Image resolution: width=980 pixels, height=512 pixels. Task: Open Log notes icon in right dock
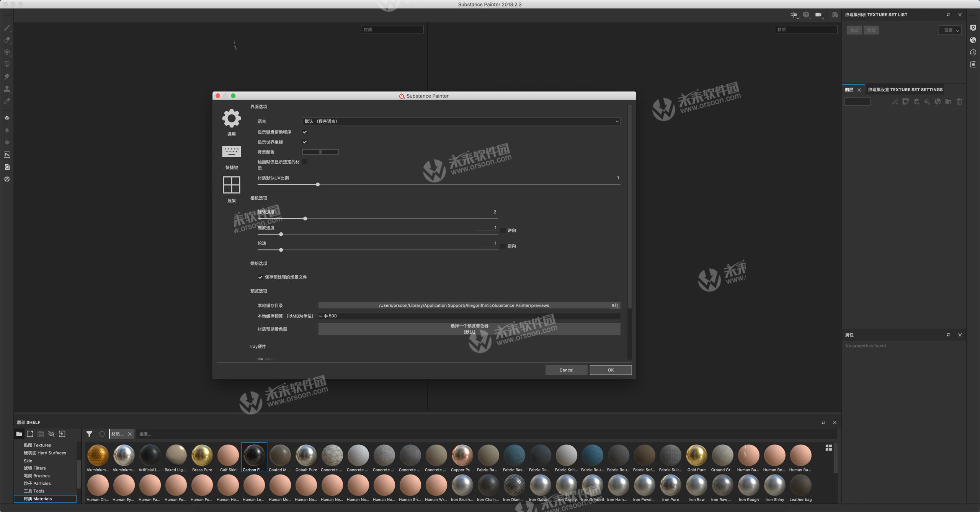973,64
